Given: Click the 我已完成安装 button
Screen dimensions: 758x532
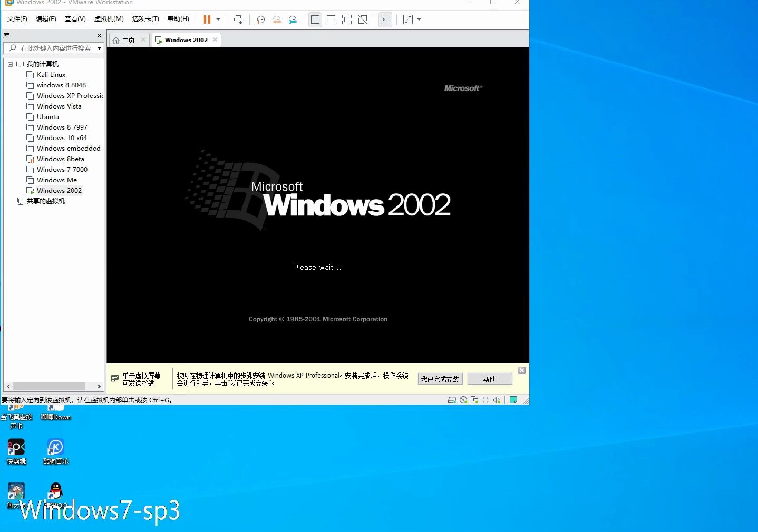Looking at the screenshot, I should pyautogui.click(x=440, y=379).
